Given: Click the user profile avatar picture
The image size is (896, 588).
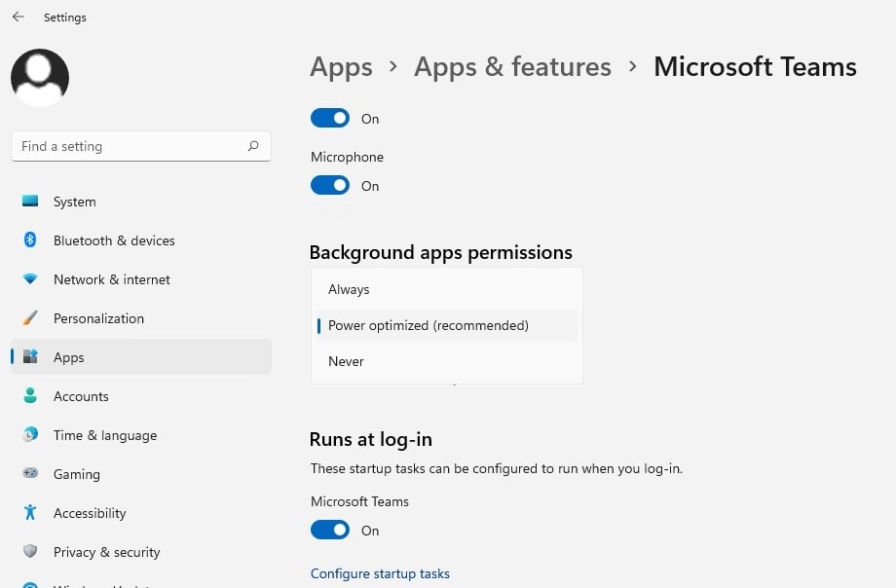Looking at the screenshot, I should [40, 78].
